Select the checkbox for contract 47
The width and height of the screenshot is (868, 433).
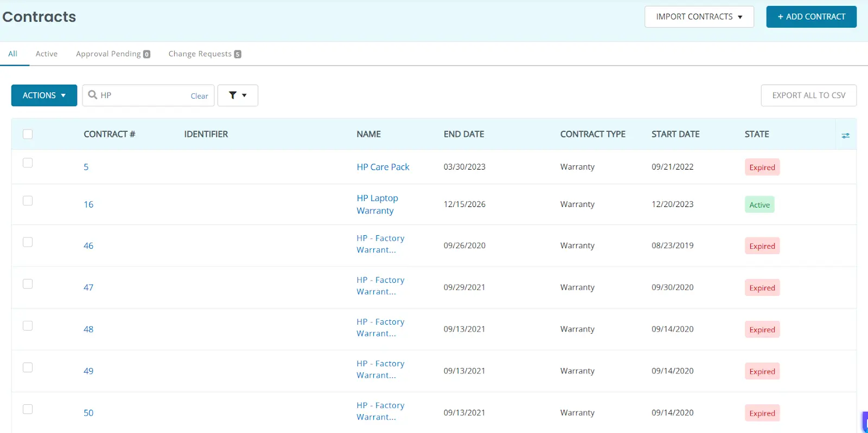(x=28, y=284)
